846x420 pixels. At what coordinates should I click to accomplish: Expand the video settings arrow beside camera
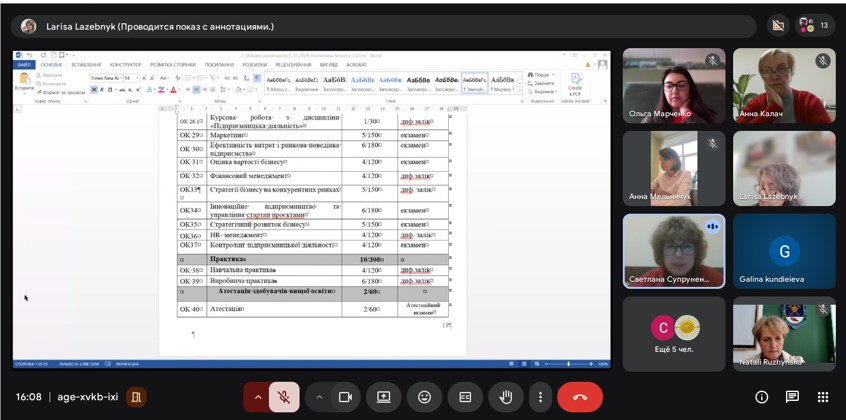pos(319,397)
